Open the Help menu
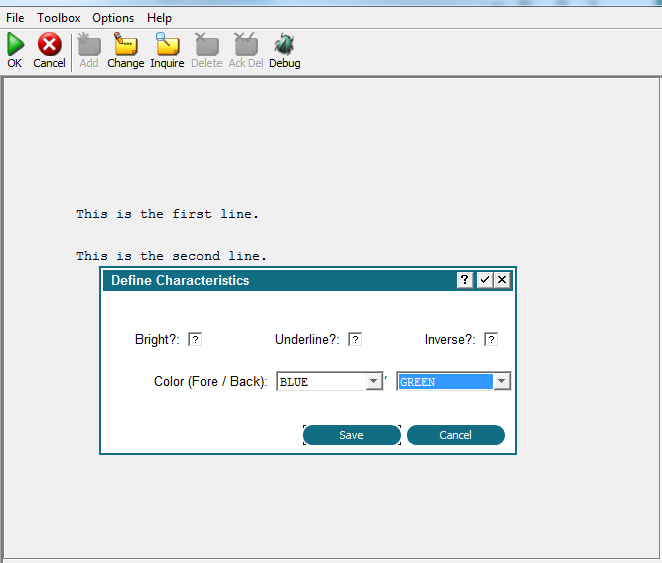Viewport: 662px width, 563px height. pos(159,18)
